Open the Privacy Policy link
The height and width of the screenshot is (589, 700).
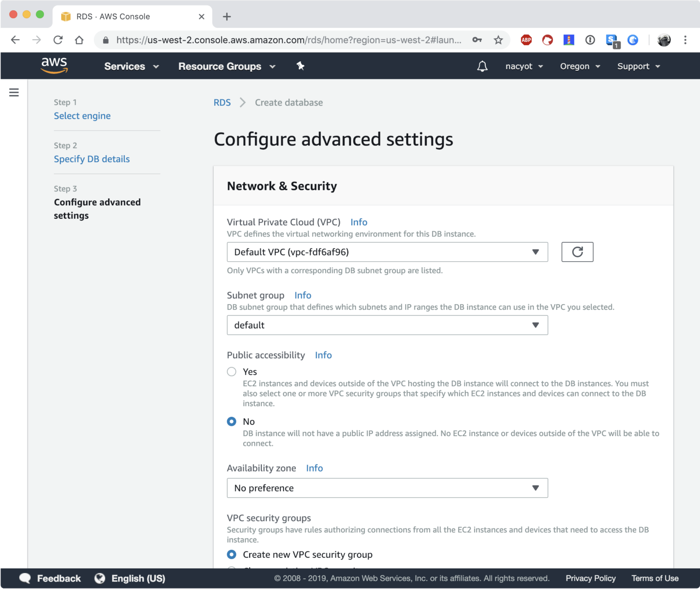tap(591, 578)
